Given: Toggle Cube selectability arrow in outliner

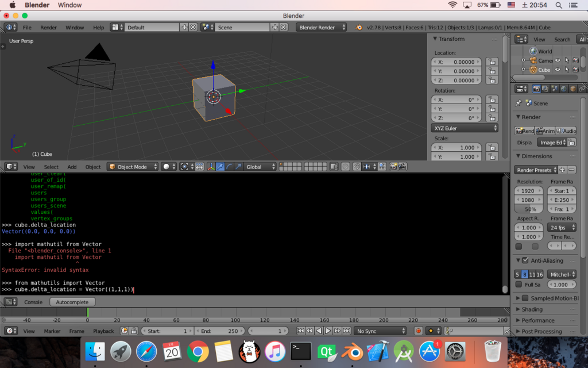Looking at the screenshot, I should (x=567, y=70).
